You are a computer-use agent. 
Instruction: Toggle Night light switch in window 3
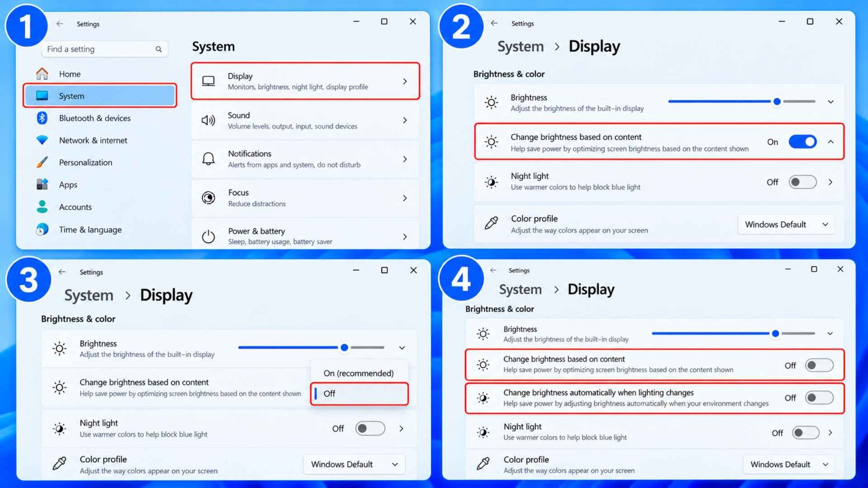pyautogui.click(x=370, y=428)
